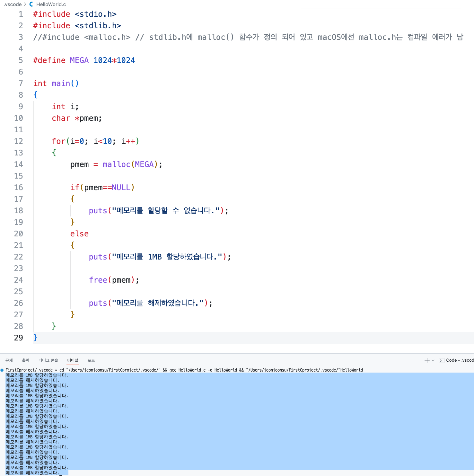Click the closing brace on line 29
Viewport: 474px width, 476px height.
(x=35, y=338)
